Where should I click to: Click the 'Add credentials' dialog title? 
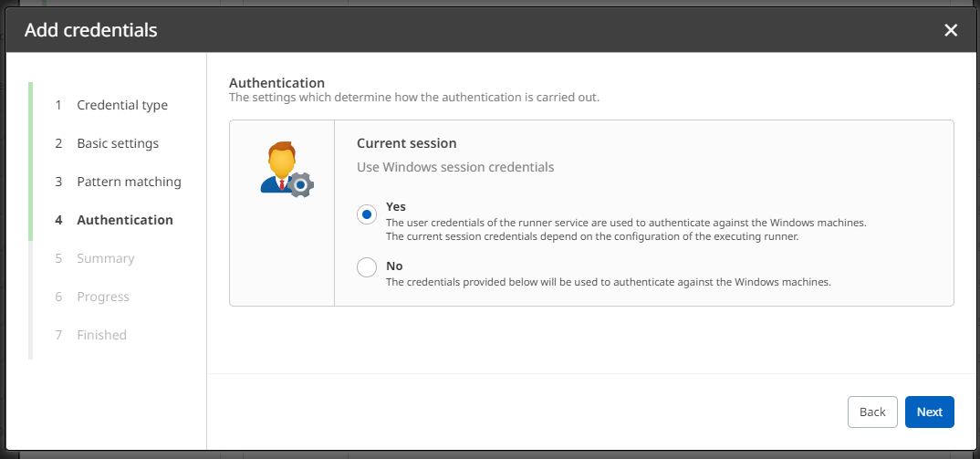pyautogui.click(x=90, y=30)
